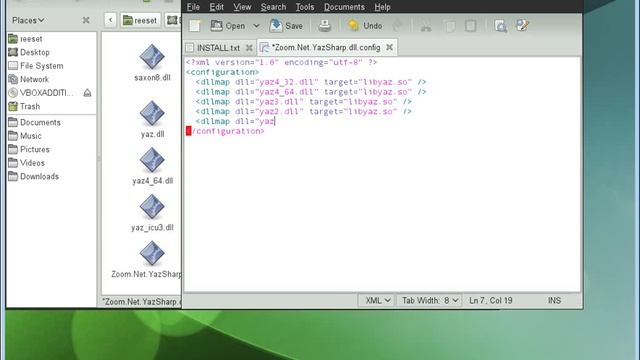Close the INSTALL.txt tab
The width and height of the screenshot is (640, 360).
tap(249, 48)
